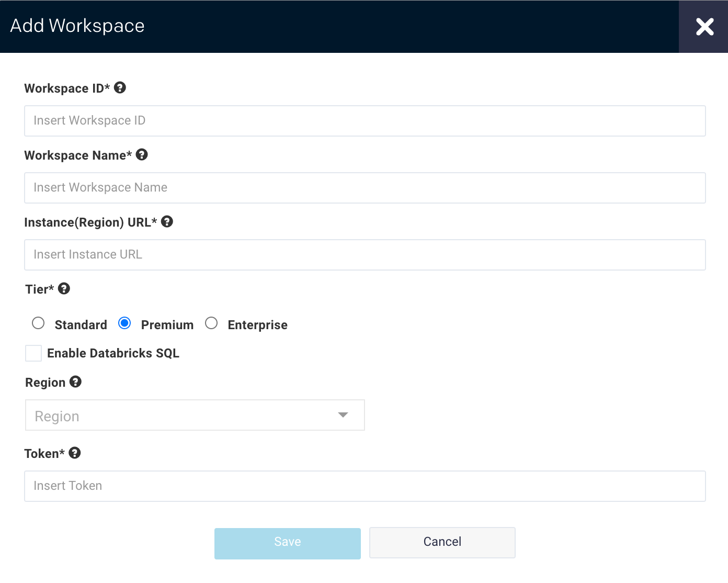Close the Add Workspace dialog with X
Image resolution: width=728 pixels, height=583 pixels.
(704, 27)
